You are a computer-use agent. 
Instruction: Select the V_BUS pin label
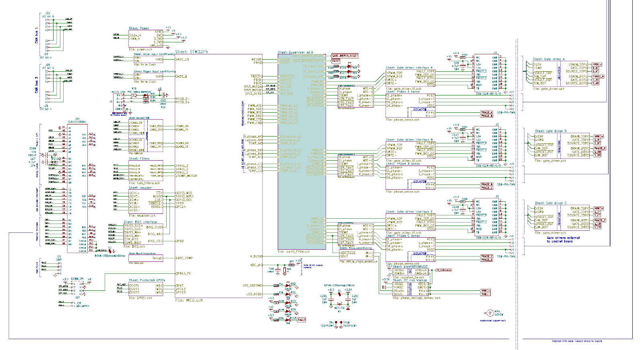coord(256,257)
